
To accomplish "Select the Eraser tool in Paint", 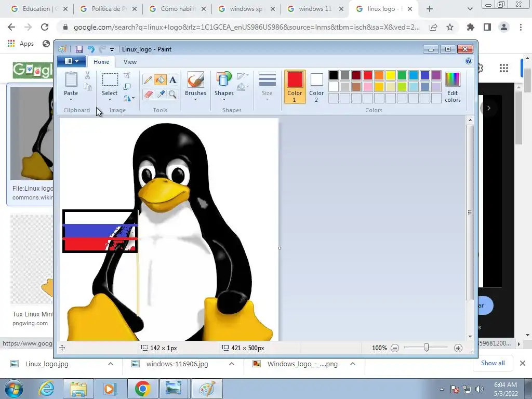I will point(148,94).
